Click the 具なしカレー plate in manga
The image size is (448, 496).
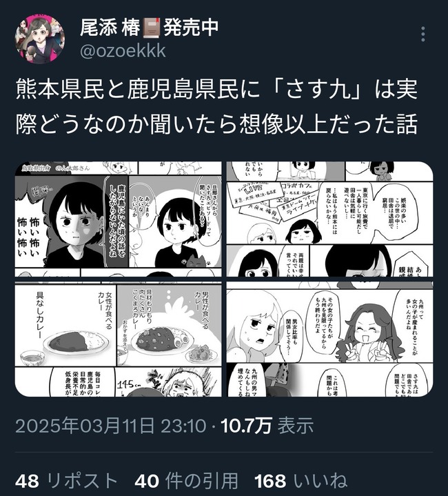coord(76,343)
